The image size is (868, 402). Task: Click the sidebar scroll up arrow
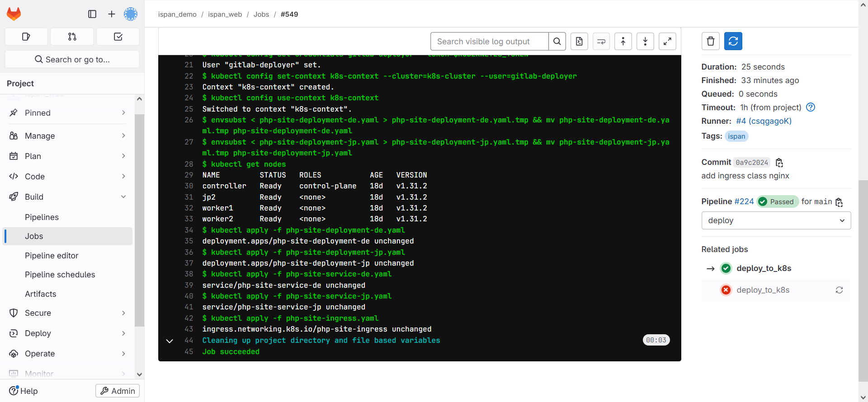pos(139,99)
